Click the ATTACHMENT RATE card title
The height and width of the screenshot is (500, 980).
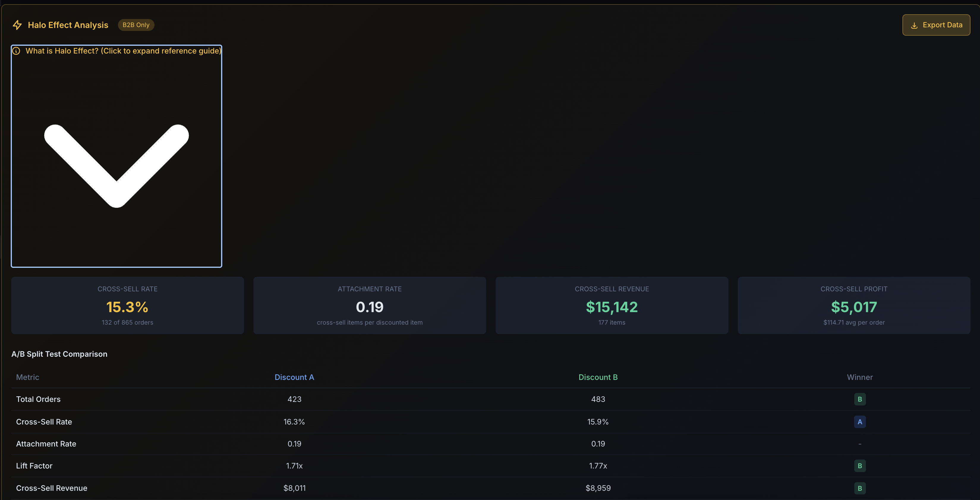[x=369, y=289]
